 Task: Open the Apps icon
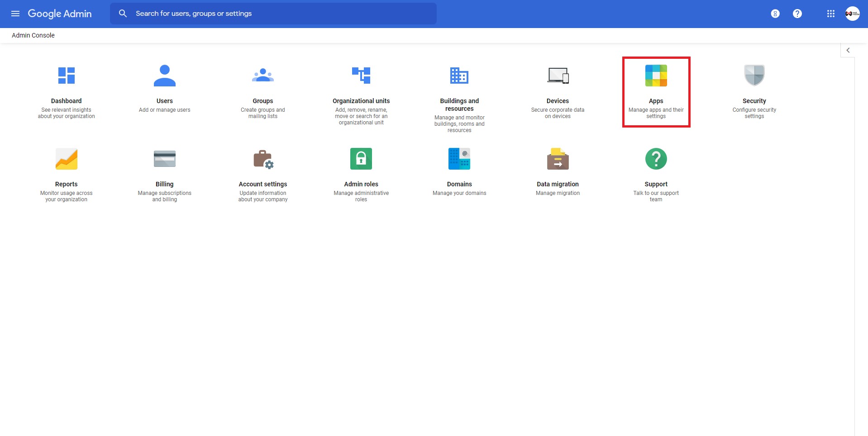(x=656, y=76)
